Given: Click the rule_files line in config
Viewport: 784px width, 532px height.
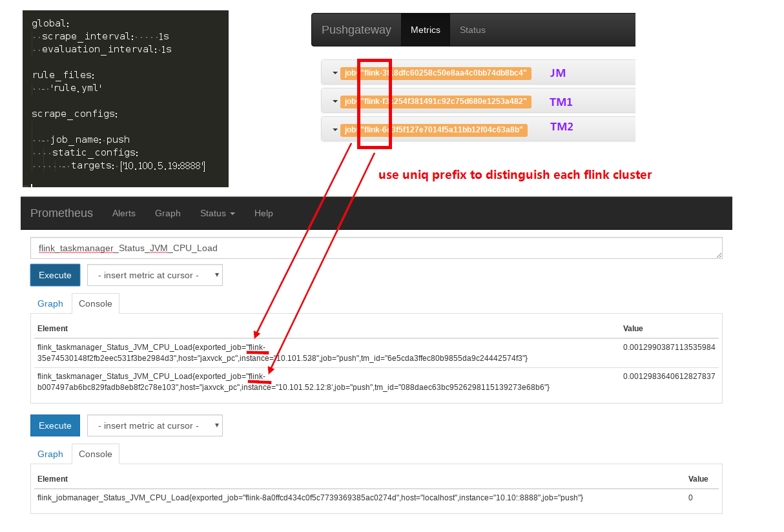Looking at the screenshot, I should pyautogui.click(x=63, y=76).
